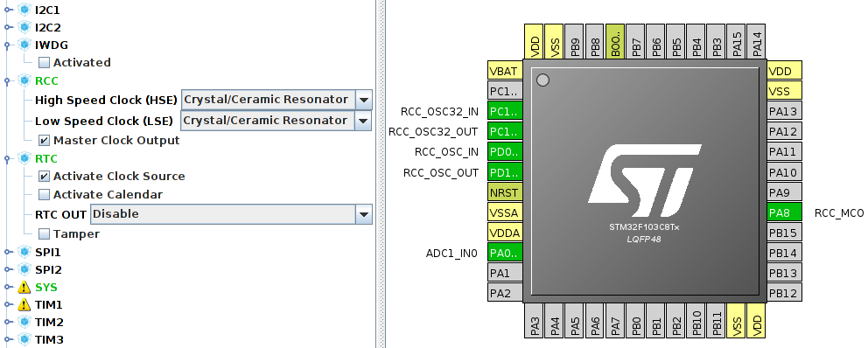Click the BOO.. pin on top row
868x348 pixels.
coord(615,41)
